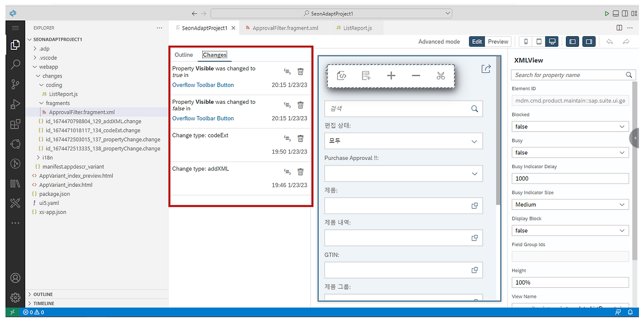
Task: Click the redo arrow in editor toolbar
Action: click(x=626, y=42)
